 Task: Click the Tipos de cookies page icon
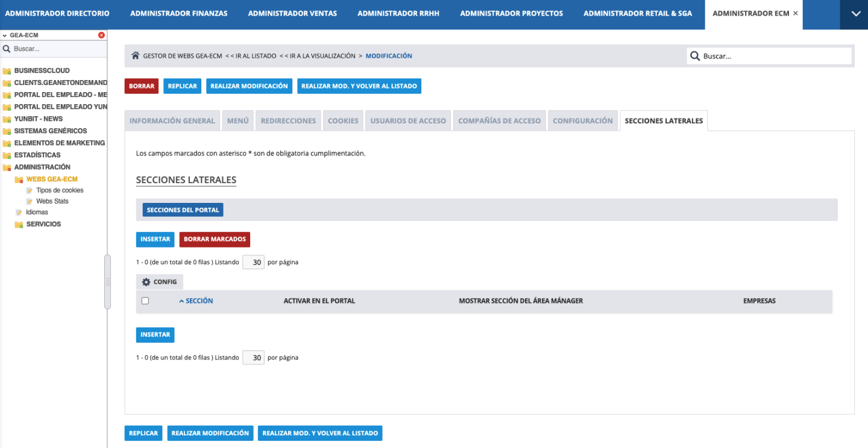pos(29,190)
